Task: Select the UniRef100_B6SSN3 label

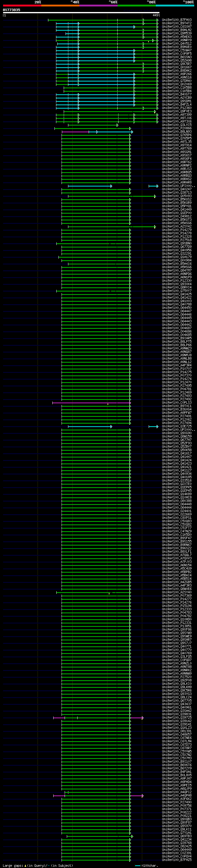Action: click(x=177, y=57)
